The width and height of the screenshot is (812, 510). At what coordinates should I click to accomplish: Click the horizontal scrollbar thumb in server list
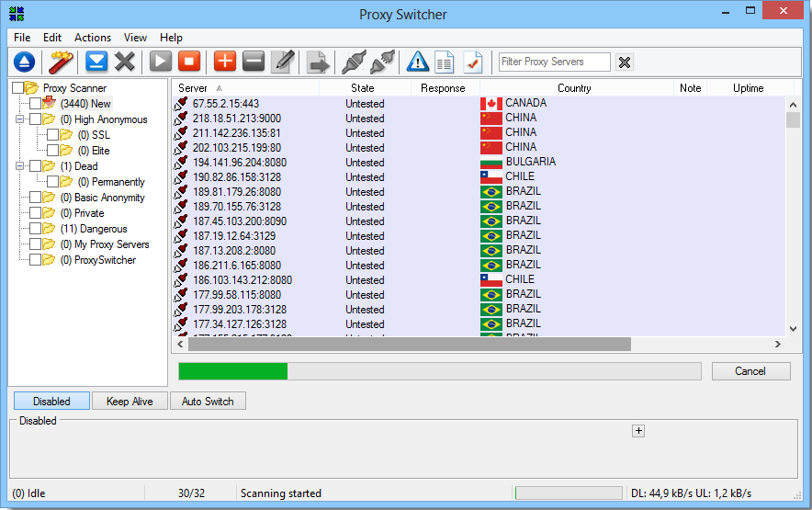(x=410, y=345)
